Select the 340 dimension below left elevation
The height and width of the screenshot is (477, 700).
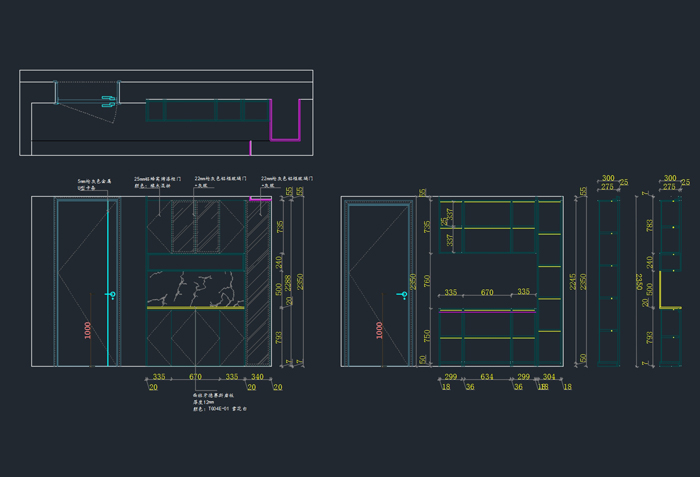(258, 377)
